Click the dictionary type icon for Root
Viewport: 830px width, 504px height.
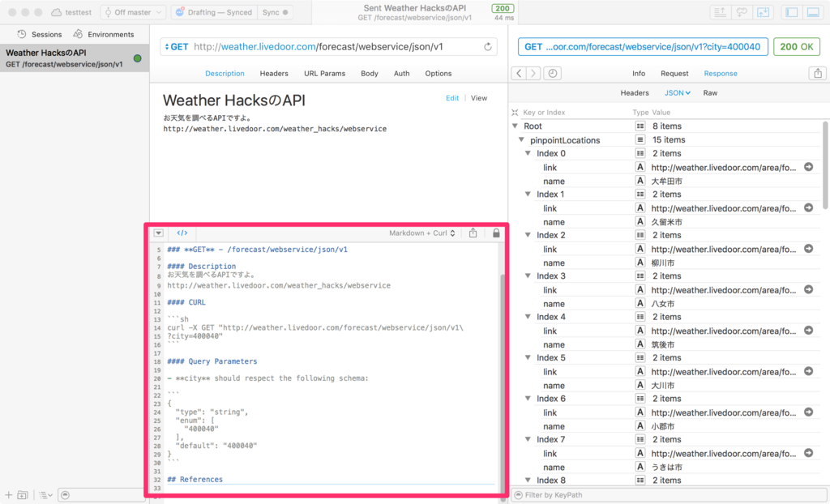tap(640, 126)
